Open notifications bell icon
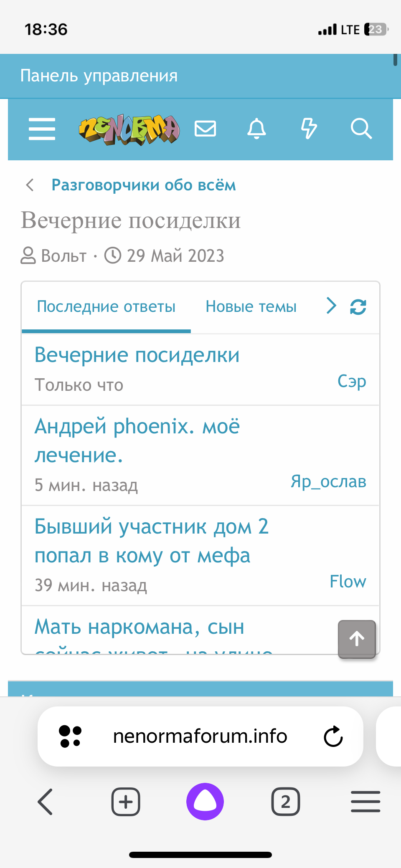 [256, 129]
